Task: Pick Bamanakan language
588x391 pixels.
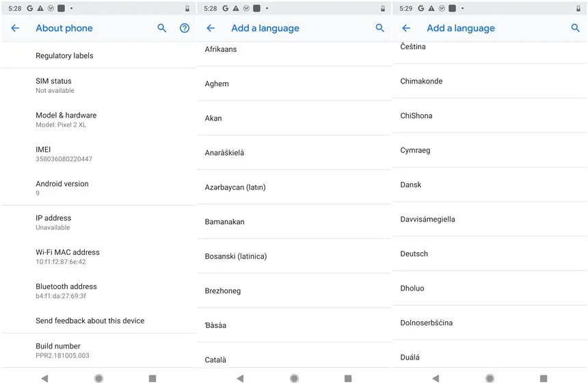Action: 294,221
